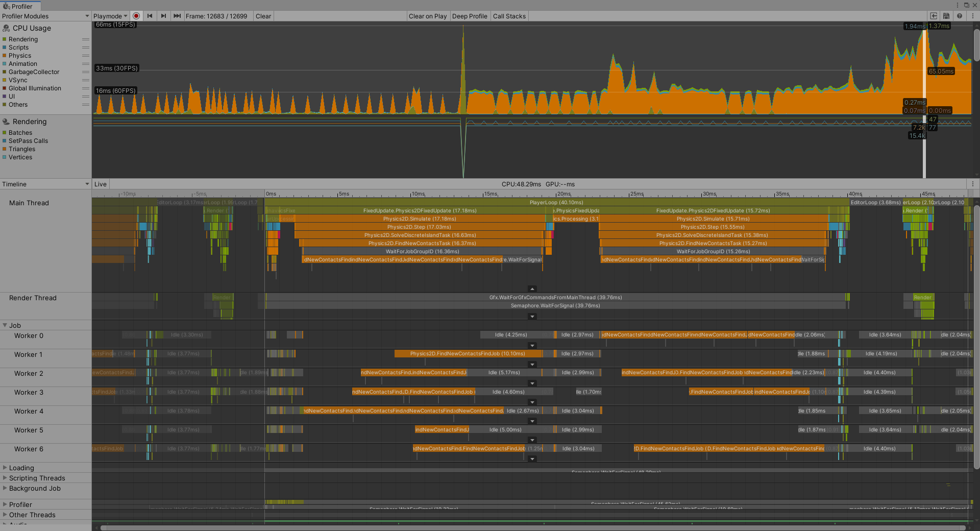Screen dimensions: 980x531
Task: Expand the Profiler thread group
Action: [5, 504]
